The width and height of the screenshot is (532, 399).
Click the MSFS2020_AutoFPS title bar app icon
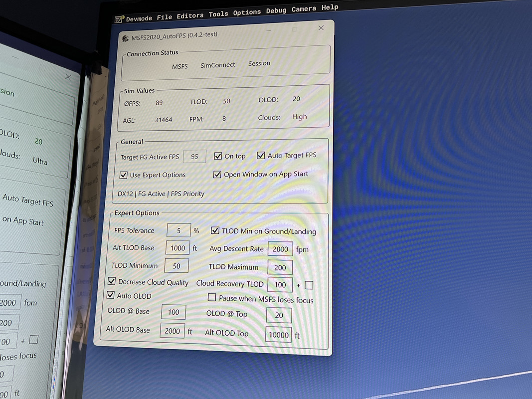(x=126, y=38)
